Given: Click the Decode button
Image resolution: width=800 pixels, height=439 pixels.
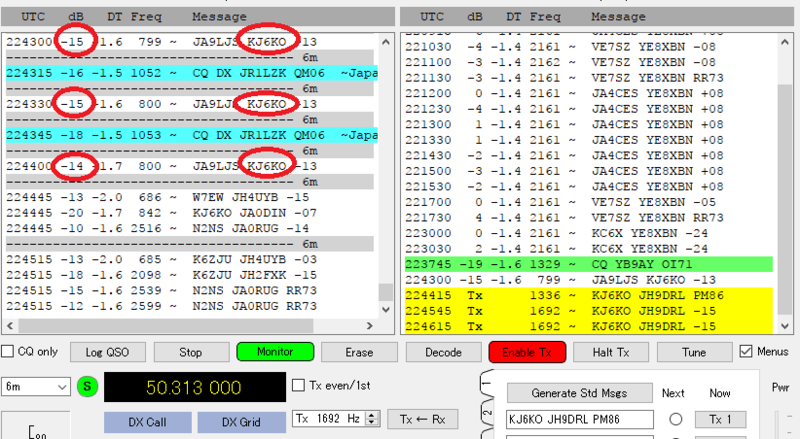Looking at the screenshot, I should (443, 352).
